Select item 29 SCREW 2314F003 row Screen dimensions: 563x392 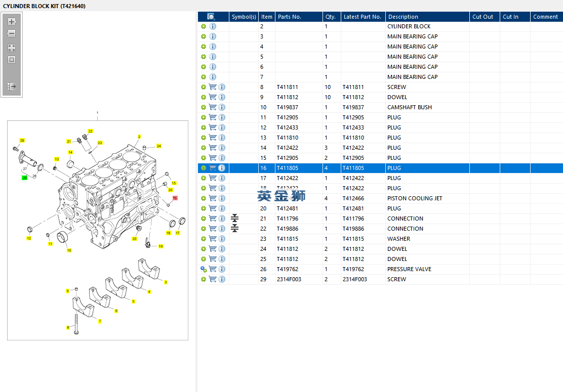pos(396,279)
